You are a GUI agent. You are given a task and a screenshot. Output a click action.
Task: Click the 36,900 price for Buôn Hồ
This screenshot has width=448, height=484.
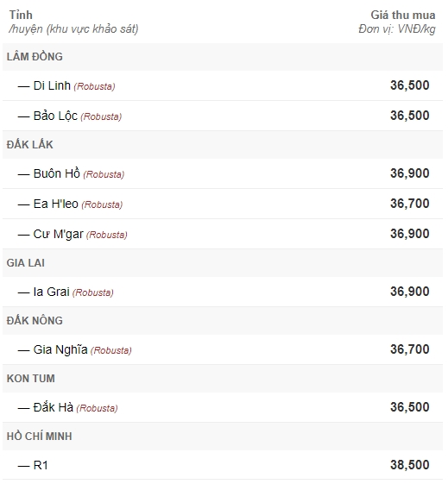point(410,173)
